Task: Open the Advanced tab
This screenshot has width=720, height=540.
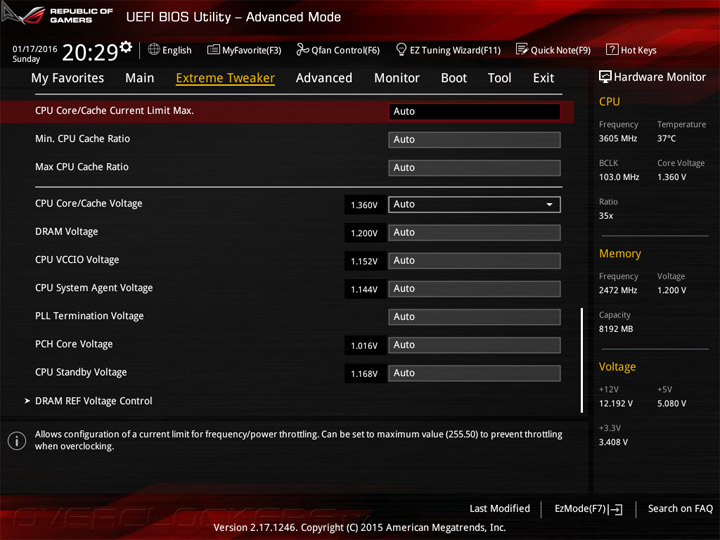Action: point(324,78)
